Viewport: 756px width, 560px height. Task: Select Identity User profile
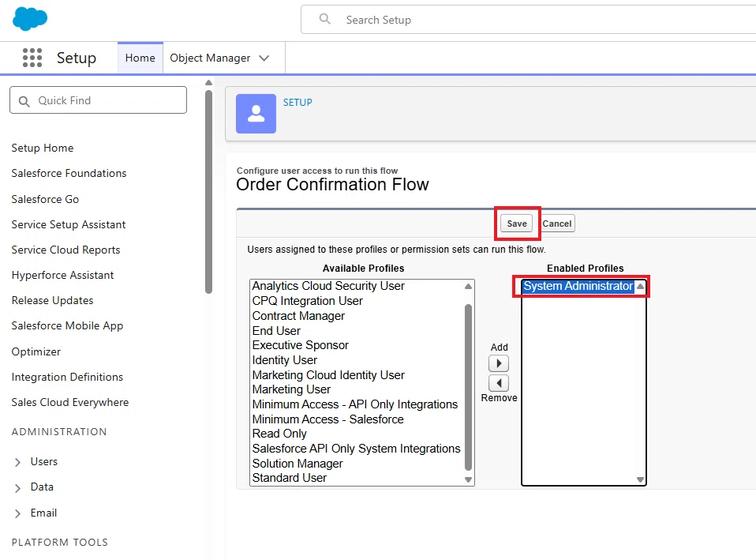pyautogui.click(x=284, y=360)
